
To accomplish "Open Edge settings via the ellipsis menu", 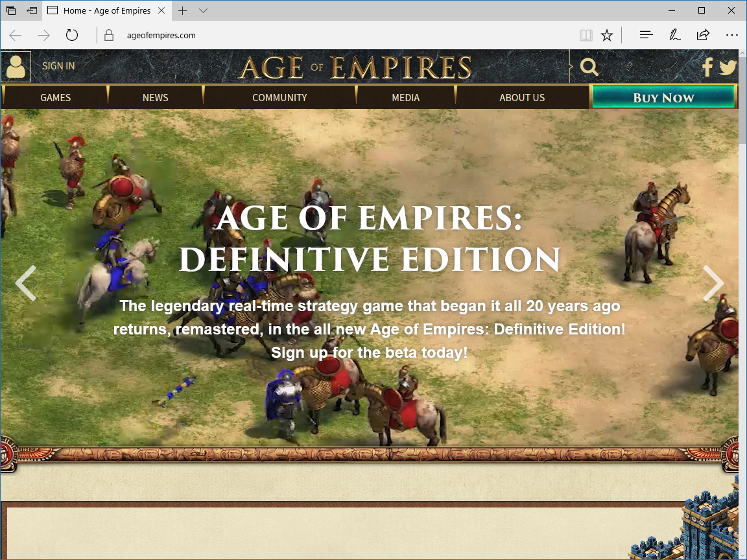I will (x=732, y=35).
